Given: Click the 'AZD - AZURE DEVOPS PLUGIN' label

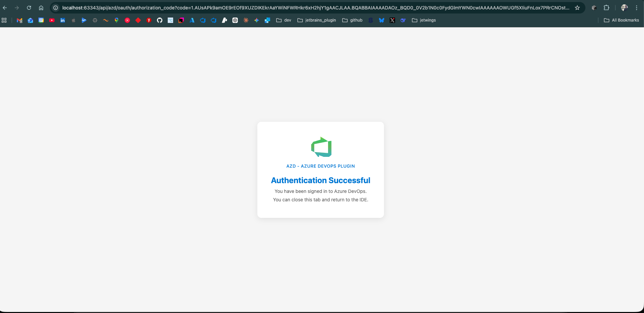Looking at the screenshot, I should [321, 166].
